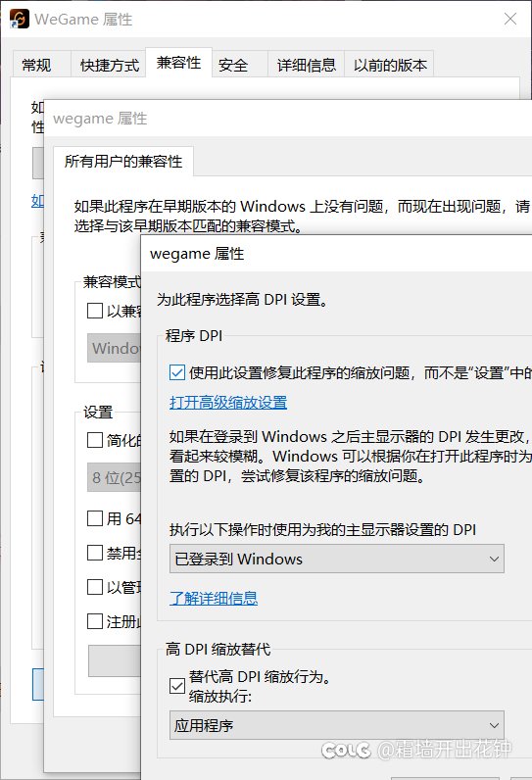The image size is (532, 780).
Task: Open the 打开高级缩放设置 link
Action: (x=228, y=402)
